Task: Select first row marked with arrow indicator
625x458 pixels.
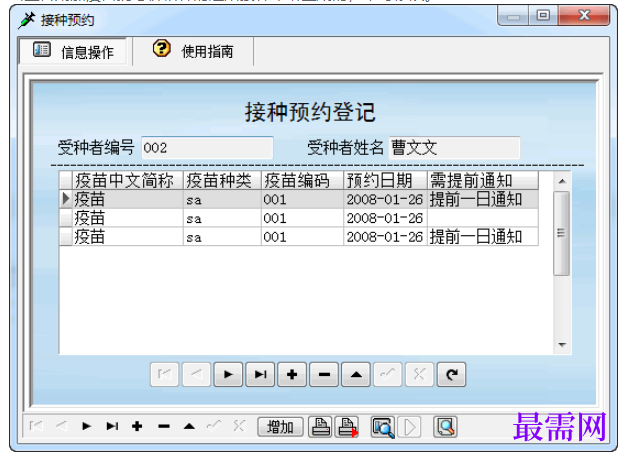Action: (x=299, y=199)
